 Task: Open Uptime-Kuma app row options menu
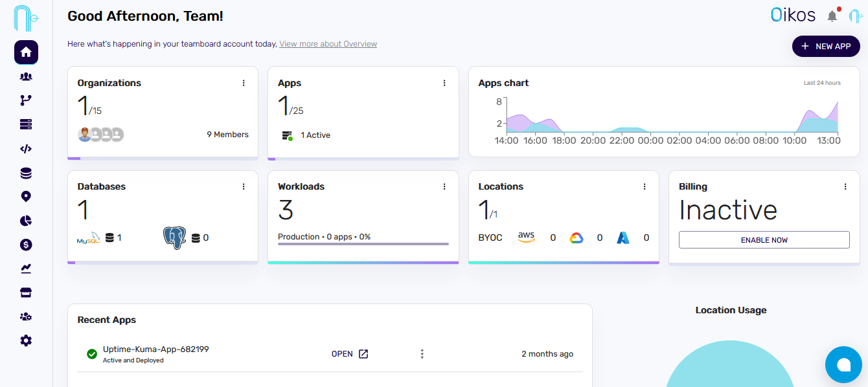[x=422, y=354]
